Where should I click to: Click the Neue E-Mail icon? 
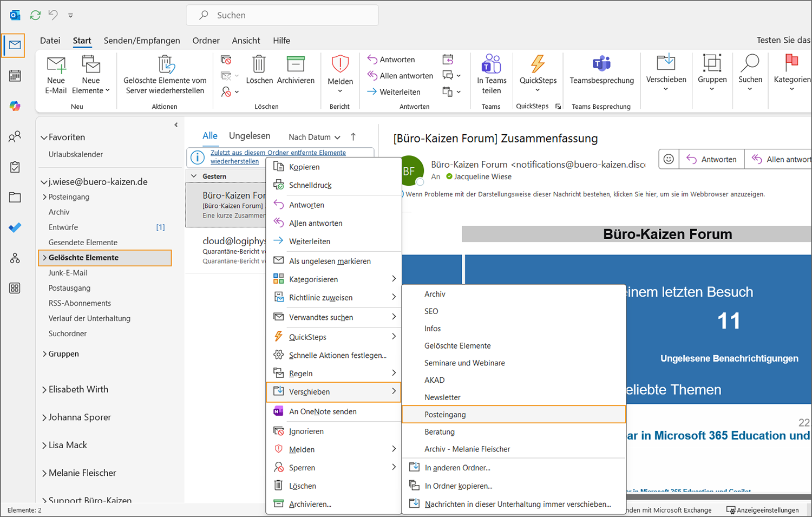[56, 65]
